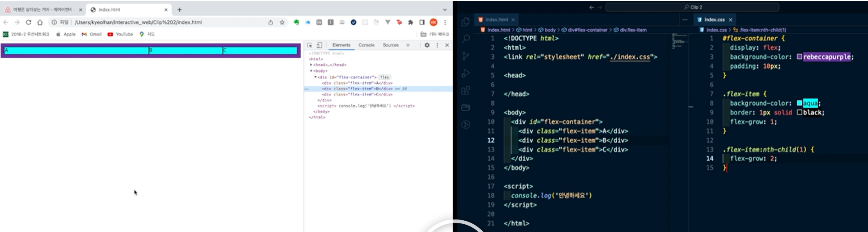The height and width of the screenshot is (232, 868).
Task: Click the share page icon in address bar
Action: (x=271, y=22)
